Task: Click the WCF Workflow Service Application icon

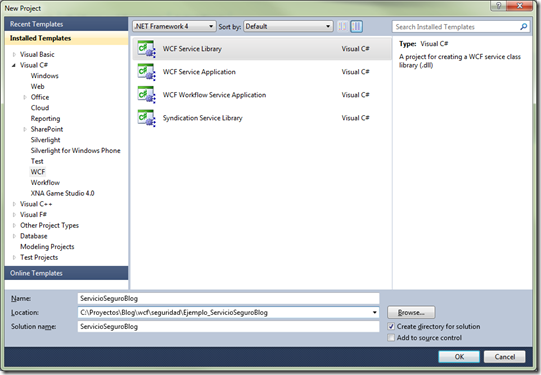Action: tap(146, 95)
